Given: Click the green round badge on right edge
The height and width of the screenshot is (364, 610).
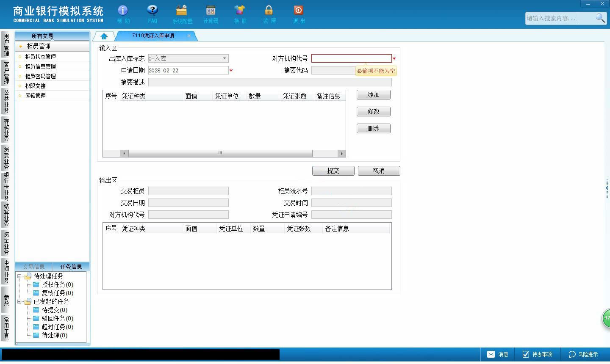Looking at the screenshot, I should pyautogui.click(x=606, y=318).
